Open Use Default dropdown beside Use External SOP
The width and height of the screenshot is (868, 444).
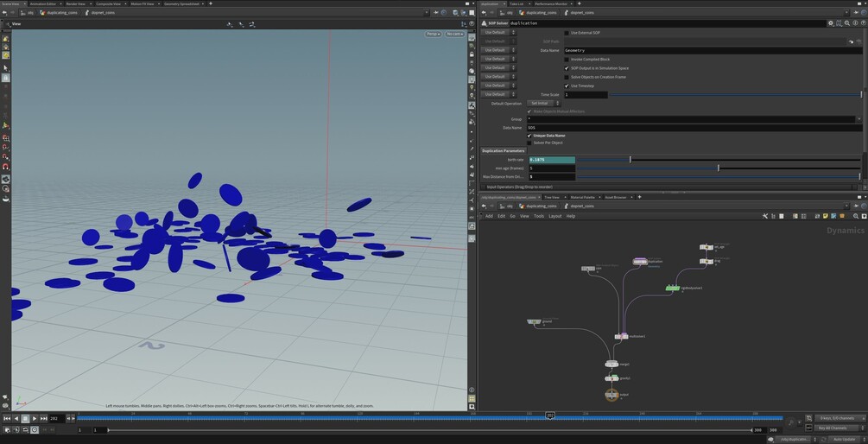pos(498,32)
